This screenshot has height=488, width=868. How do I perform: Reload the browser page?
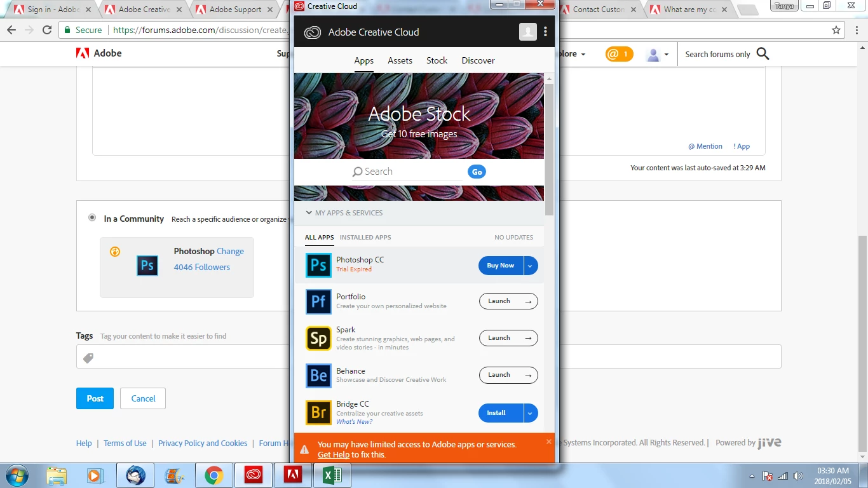pos(47,30)
